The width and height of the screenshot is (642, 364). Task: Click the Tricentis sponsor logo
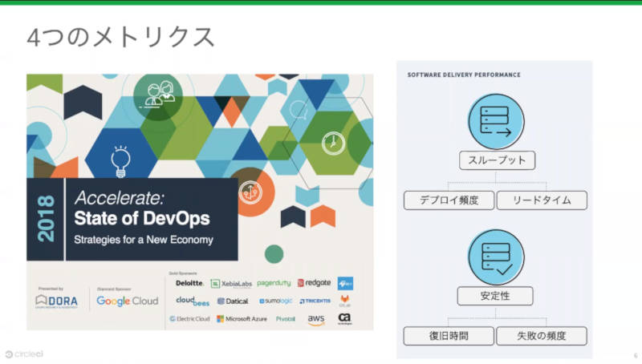tap(315, 301)
